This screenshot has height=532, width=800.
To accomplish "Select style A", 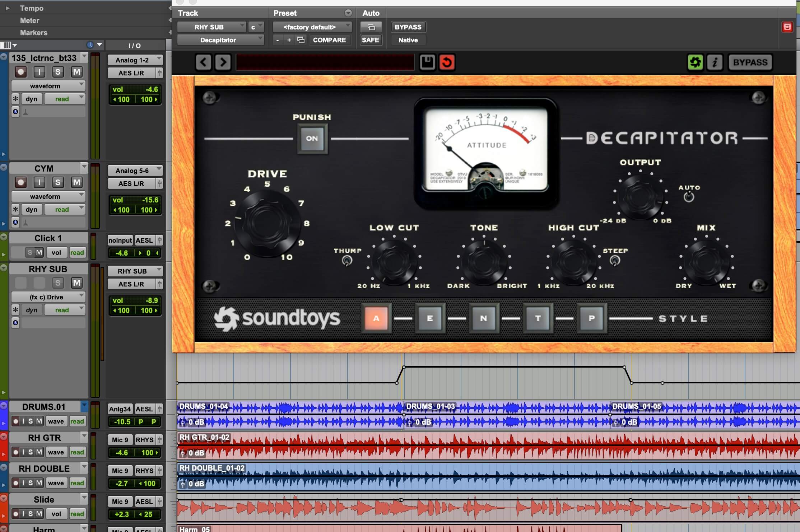I will (376, 318).
